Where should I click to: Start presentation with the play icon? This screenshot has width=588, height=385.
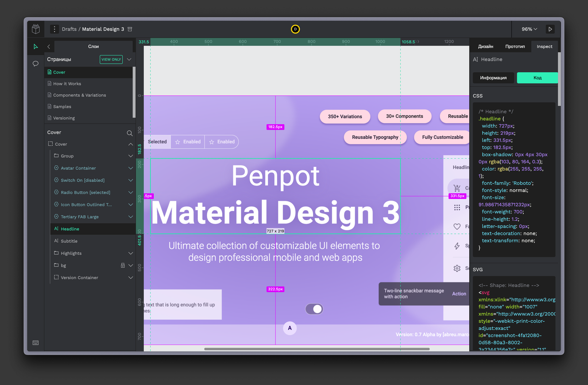point(550,29)
